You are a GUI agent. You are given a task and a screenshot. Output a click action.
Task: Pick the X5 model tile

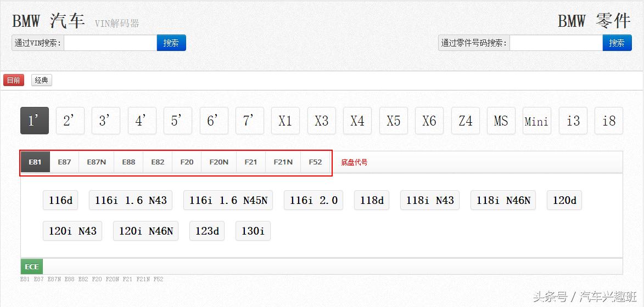pyautogui.click(x=394, y=121)
